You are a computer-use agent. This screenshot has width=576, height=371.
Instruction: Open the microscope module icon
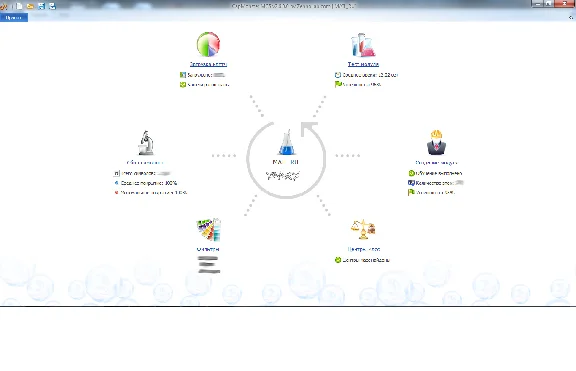146,143
